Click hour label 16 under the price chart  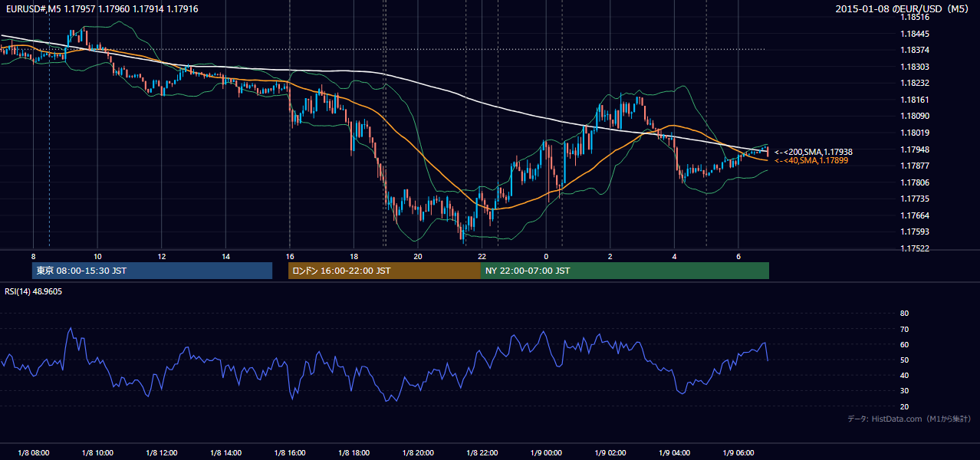pyautogui.click(x=290, y=256)
